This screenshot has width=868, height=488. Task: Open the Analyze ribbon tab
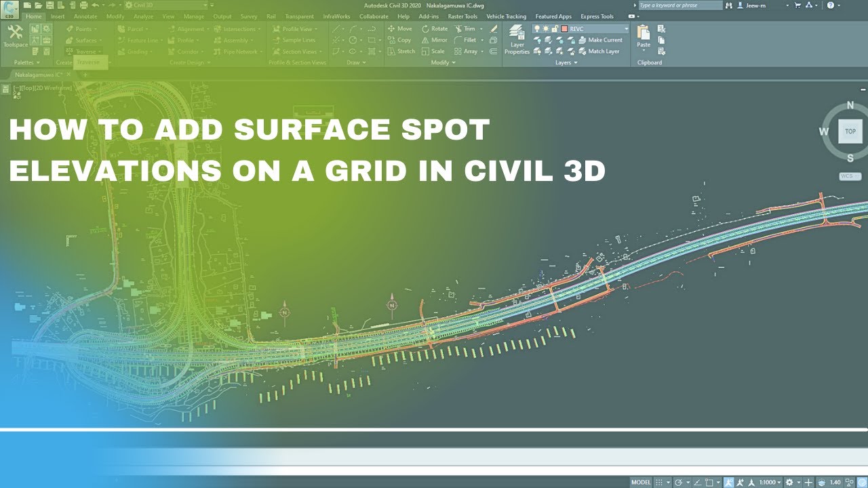click(x=143, y=16)
